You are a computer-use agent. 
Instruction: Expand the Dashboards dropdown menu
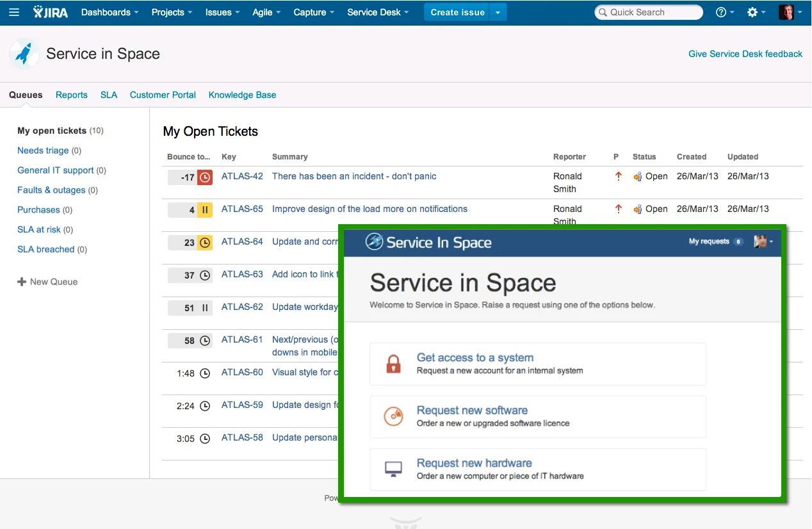click(x=110, y=12)
